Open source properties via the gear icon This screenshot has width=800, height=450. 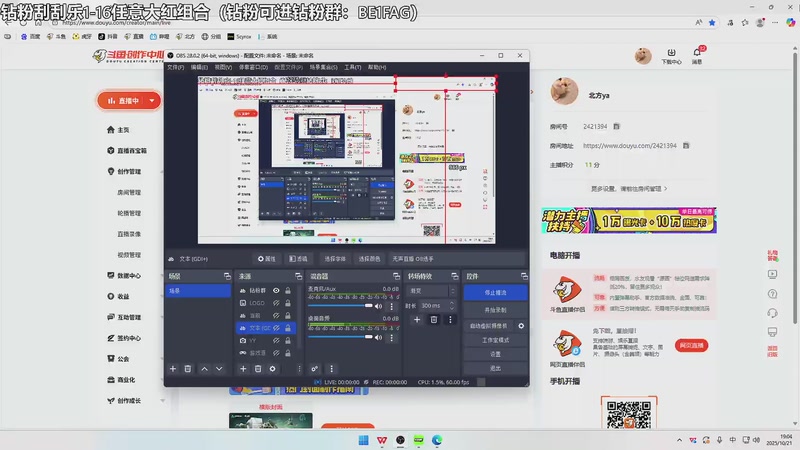point(272,368)
